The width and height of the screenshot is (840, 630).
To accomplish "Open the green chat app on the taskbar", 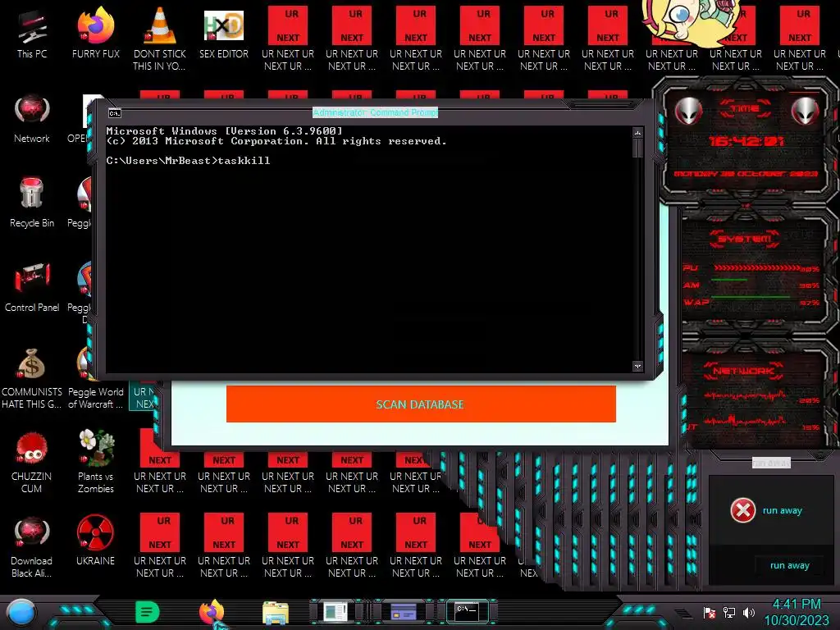I will click(148, 612).
